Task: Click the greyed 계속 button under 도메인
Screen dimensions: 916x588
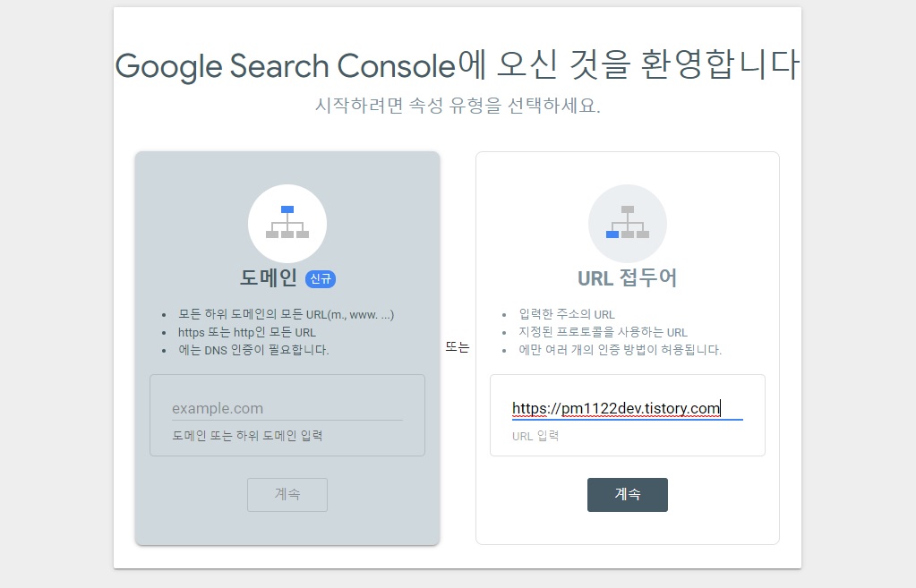Action: click(287, 495)
